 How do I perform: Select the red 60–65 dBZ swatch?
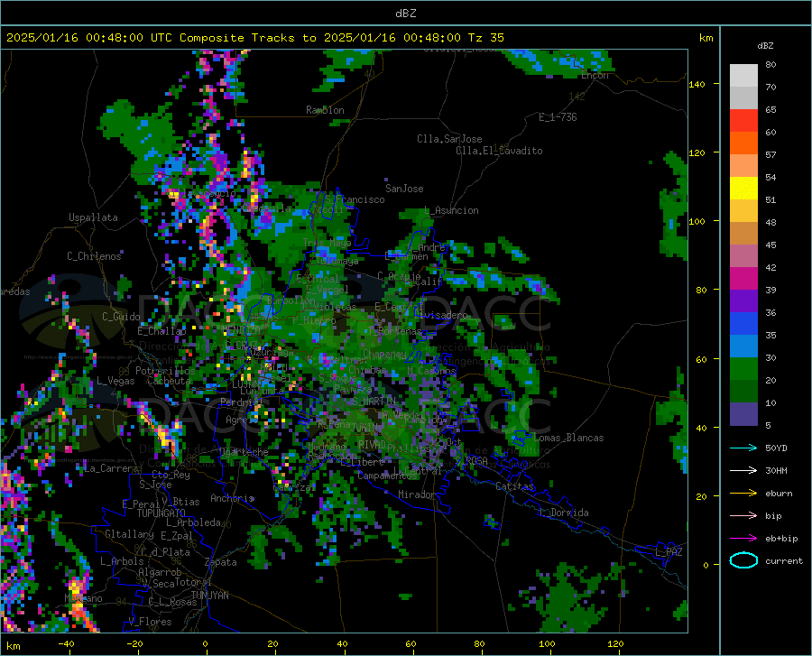tap(743, 121)
